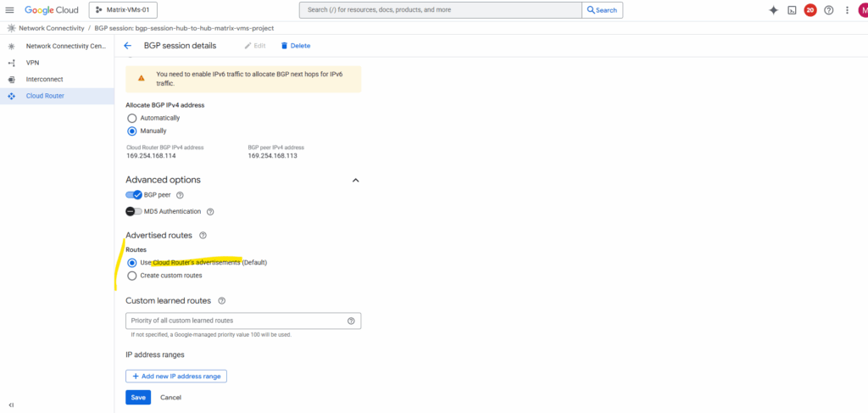
Task: Select Automatically for BGP IPv4 address
Action: (131, 118)
